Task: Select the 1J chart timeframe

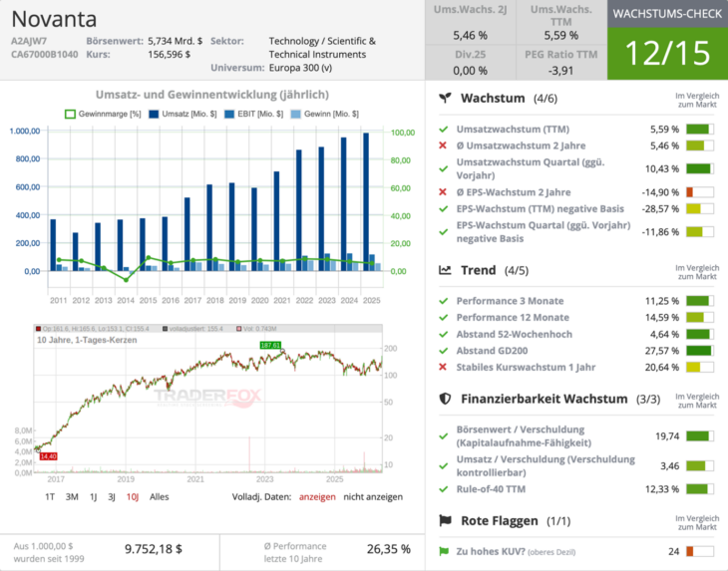Action: tap(94, 497)
